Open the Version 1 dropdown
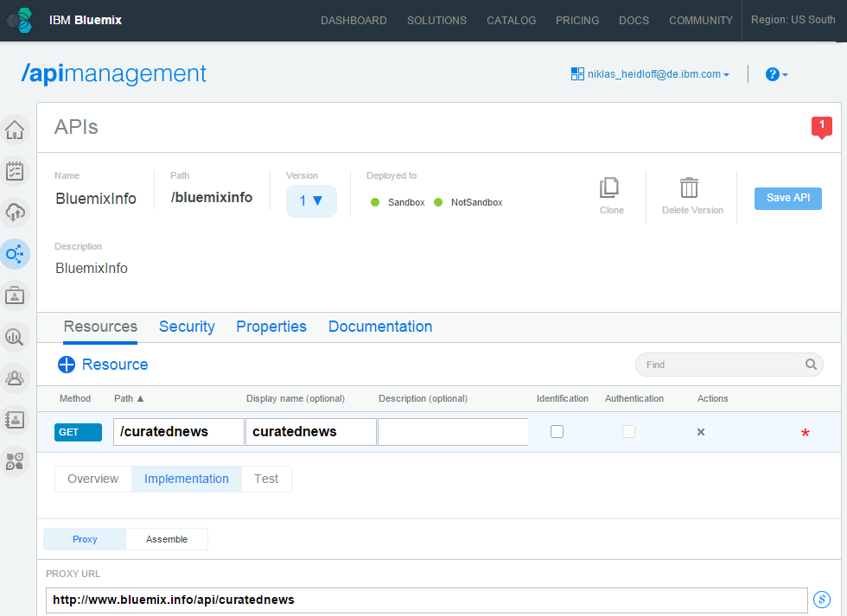Viewport: 847px width, 616px height. [311, 201]
